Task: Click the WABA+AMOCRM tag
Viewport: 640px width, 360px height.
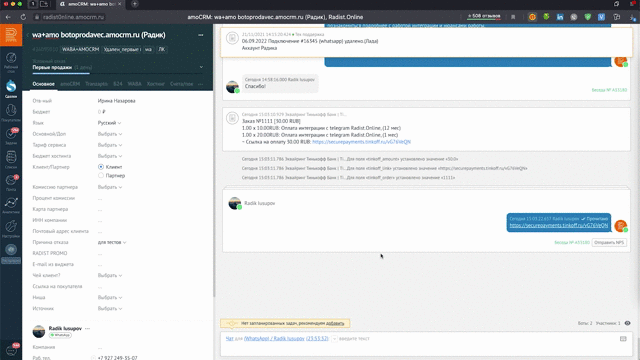Action: [x=80, y=49]
